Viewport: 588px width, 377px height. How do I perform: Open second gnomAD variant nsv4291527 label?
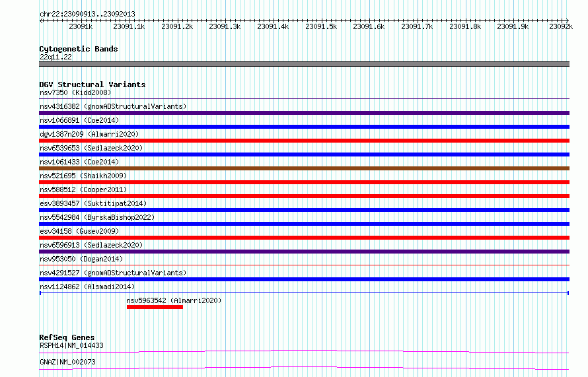[x=113, y=273]
